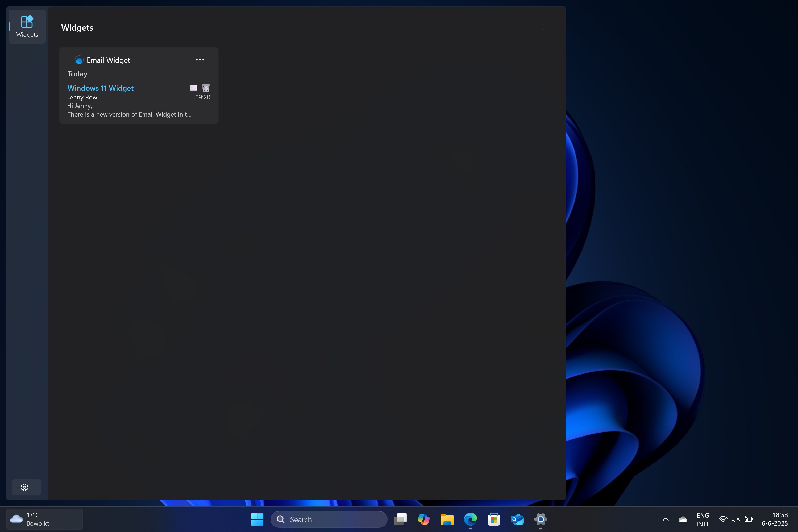Open File Explorer from taskbar
This screenshot has width=798, height=532.
(x=447, y=519)
